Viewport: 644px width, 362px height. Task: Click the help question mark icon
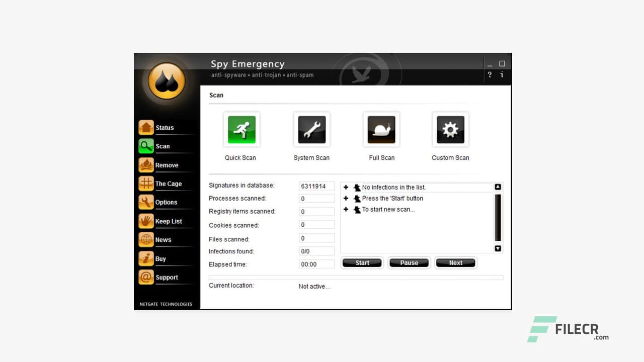pos(490,74)
